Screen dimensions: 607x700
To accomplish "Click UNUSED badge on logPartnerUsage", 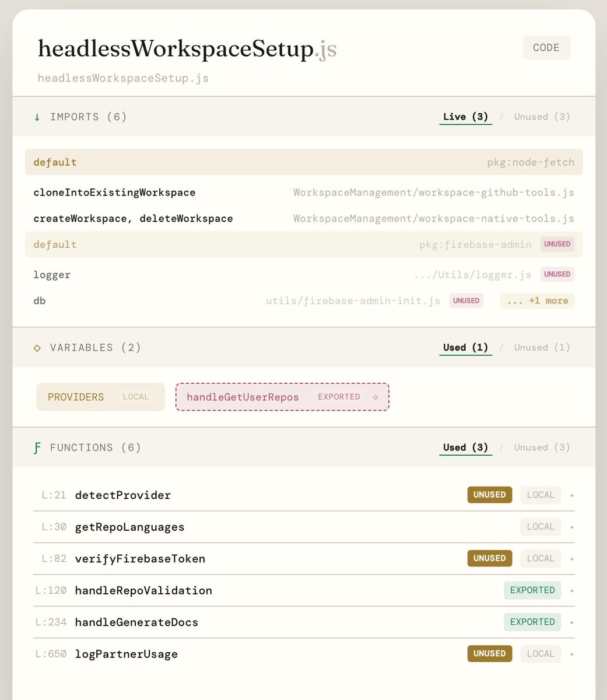I will click(489, 654).
